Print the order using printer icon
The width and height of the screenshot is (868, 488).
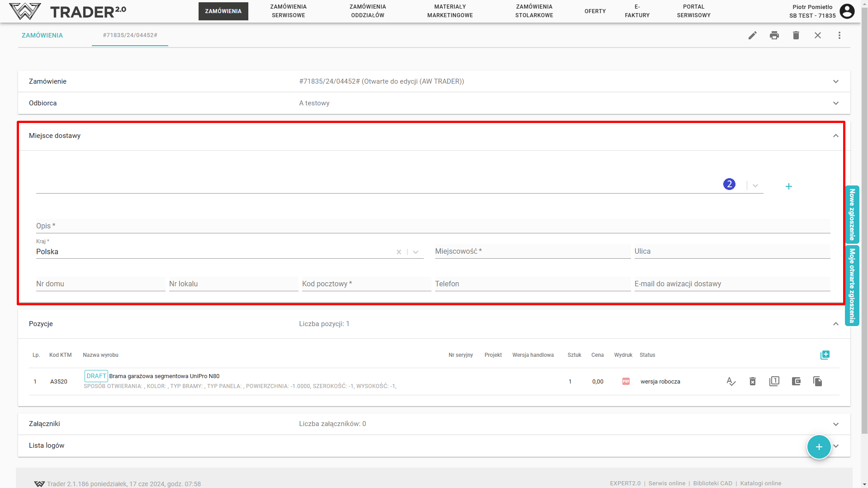tap(774, 35)
